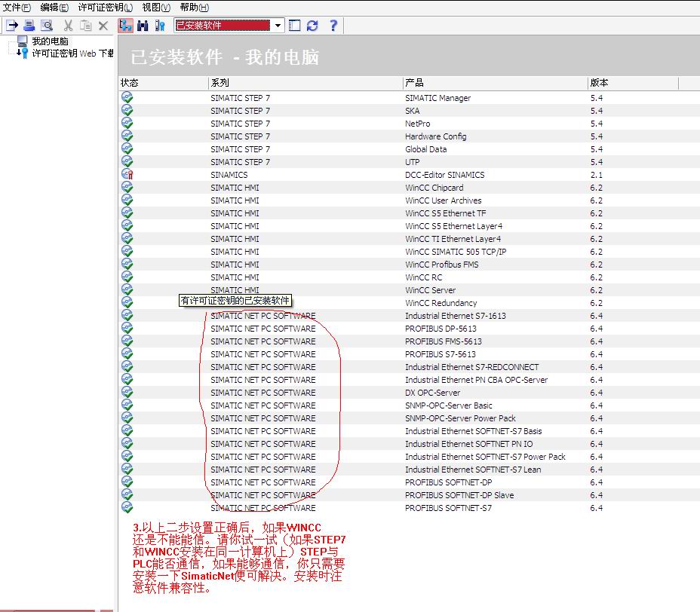Open the 许可证密钥(L) menu
Image resolution: width=700 pixels, height=612 pixels.
[x=106, y=7]
